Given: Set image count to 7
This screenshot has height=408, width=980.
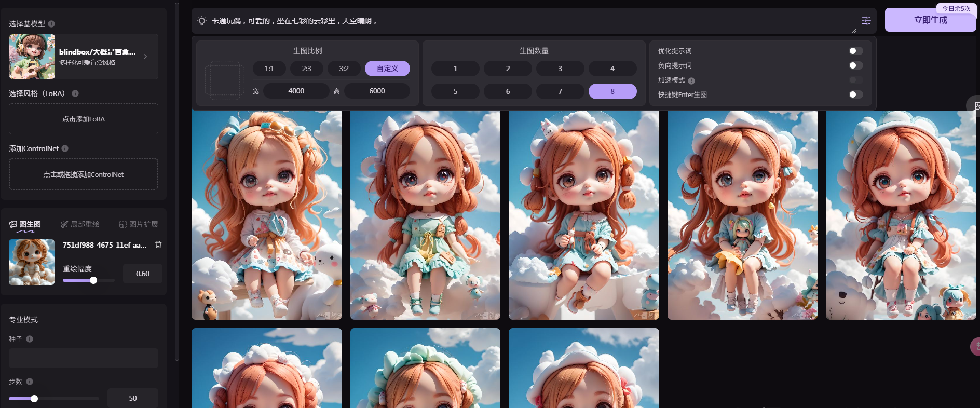Looking at the screenshot, I should click(560, 91).
